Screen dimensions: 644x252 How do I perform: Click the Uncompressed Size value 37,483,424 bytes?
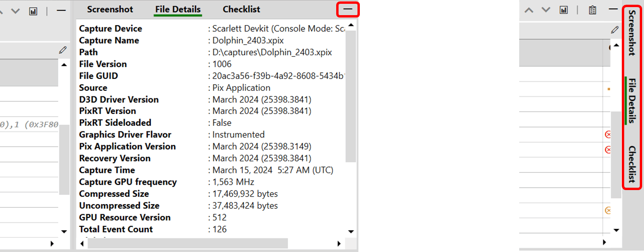[245, 206]
